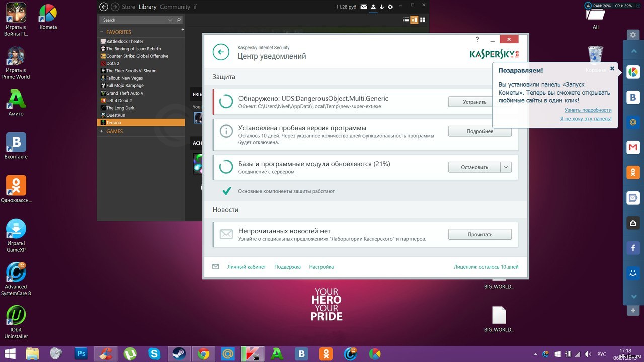Open dropdown arrow next to Остановить
Screen dimensions: 644x362
(506, 167)
